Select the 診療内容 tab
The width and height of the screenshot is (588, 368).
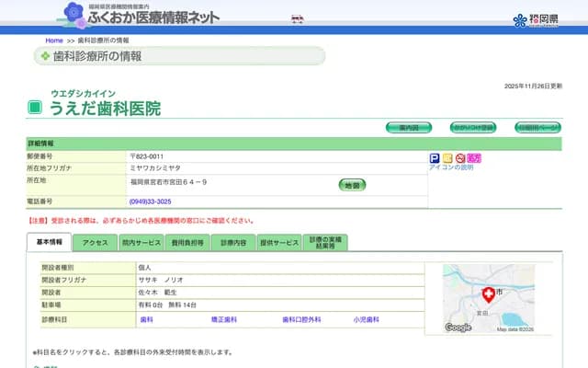pyautogui.click(x=233, y=243)
